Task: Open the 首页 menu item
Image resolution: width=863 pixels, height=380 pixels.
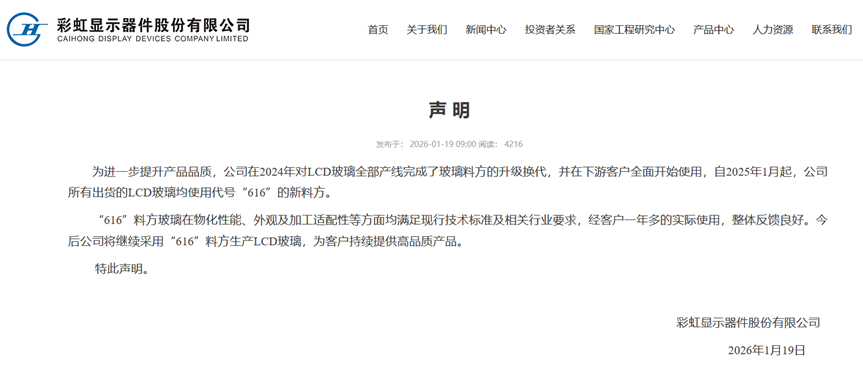Action: click(378, 30)
